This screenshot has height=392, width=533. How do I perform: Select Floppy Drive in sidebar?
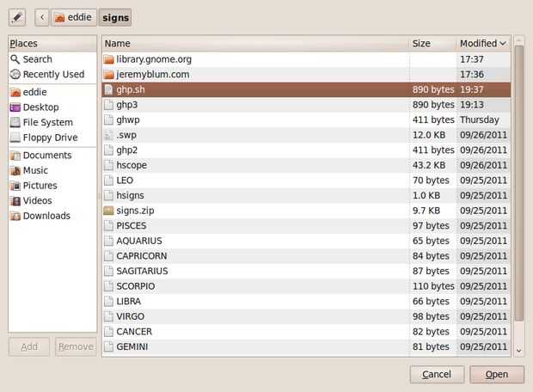(x=52, y=138)
